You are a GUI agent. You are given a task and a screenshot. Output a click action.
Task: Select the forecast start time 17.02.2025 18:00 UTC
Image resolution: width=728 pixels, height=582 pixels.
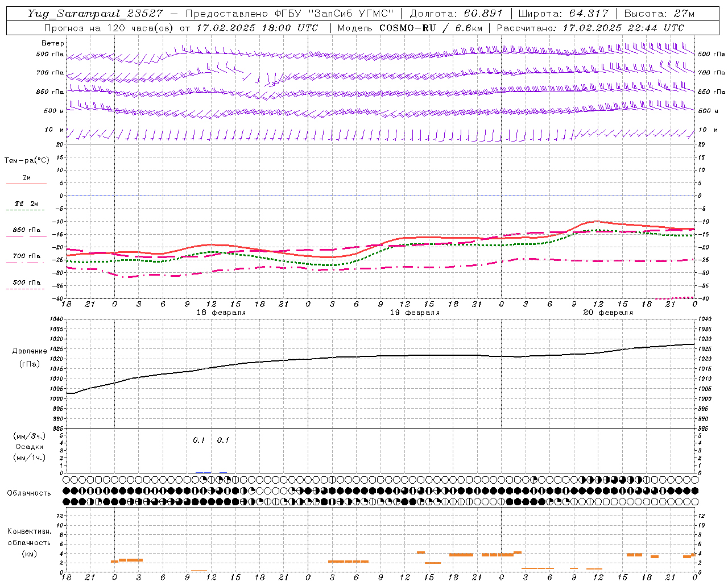click(257, 28)
